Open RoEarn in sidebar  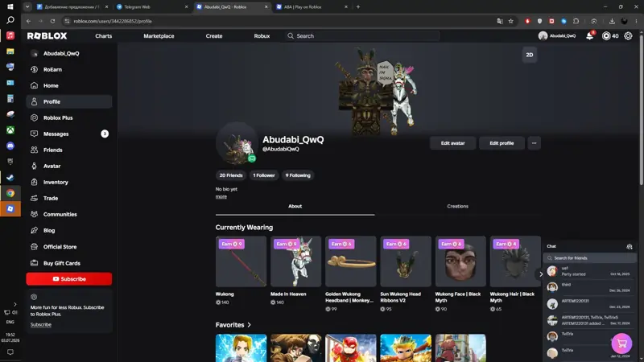click(69, 70)
